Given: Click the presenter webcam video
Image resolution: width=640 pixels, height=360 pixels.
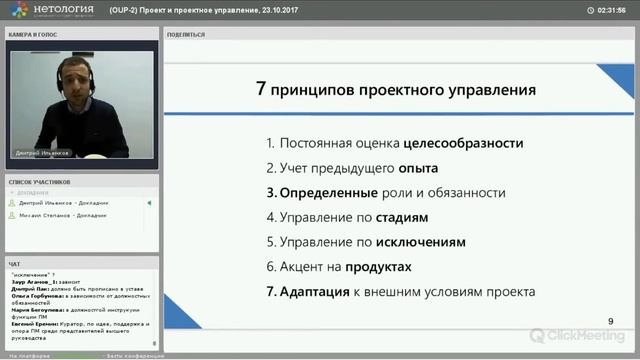Looking at the screenshot, I should coord(82,104).
